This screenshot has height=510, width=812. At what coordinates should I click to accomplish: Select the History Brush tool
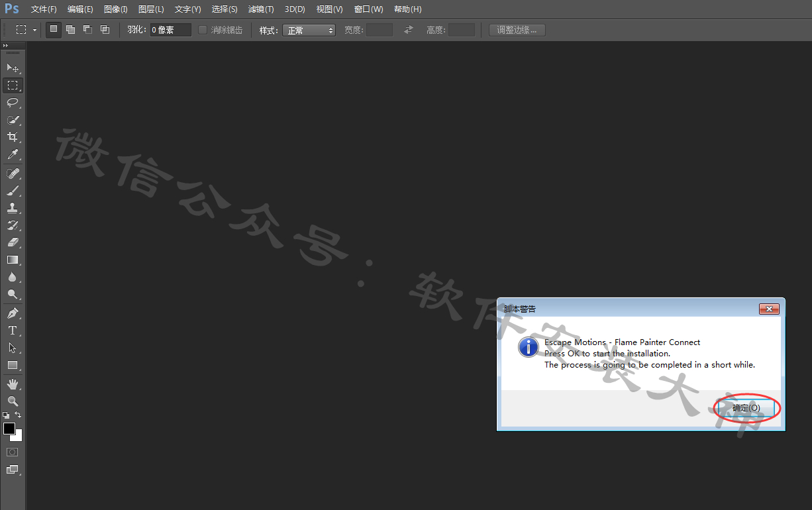(x=13, y=225)
